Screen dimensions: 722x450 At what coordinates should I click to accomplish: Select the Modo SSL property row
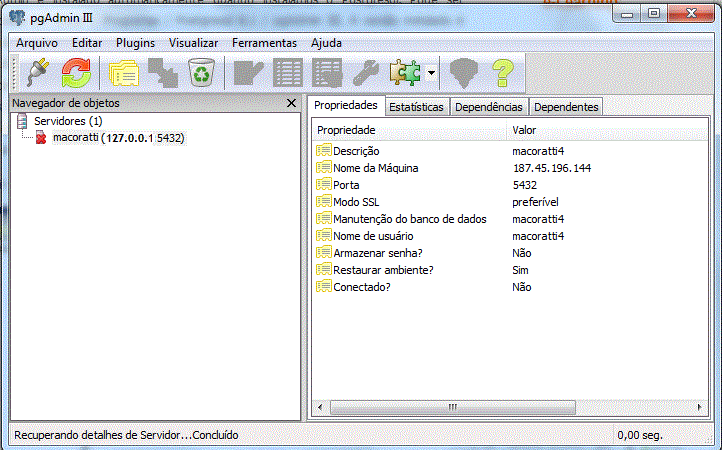[x=510, y=202]
